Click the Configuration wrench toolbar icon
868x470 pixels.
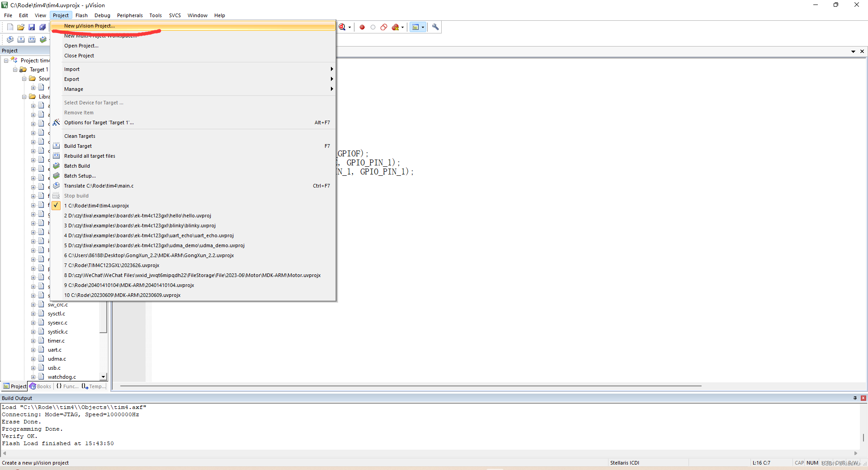pos(435,27)
